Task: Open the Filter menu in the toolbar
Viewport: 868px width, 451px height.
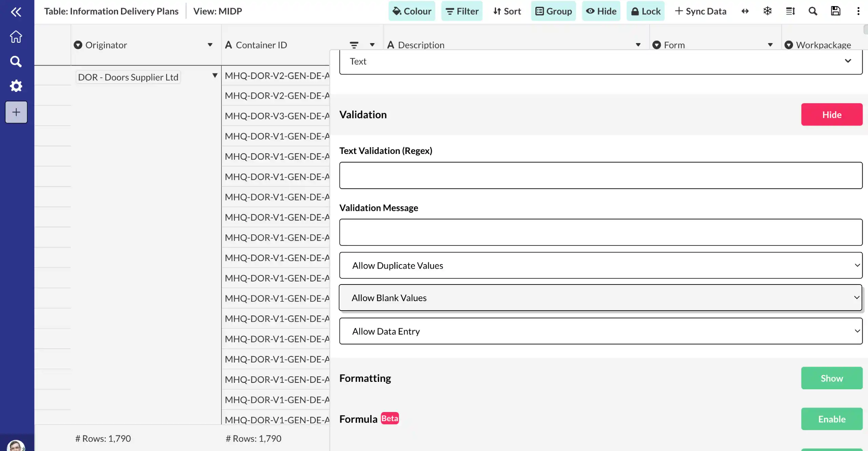Action: pos(461,11)
